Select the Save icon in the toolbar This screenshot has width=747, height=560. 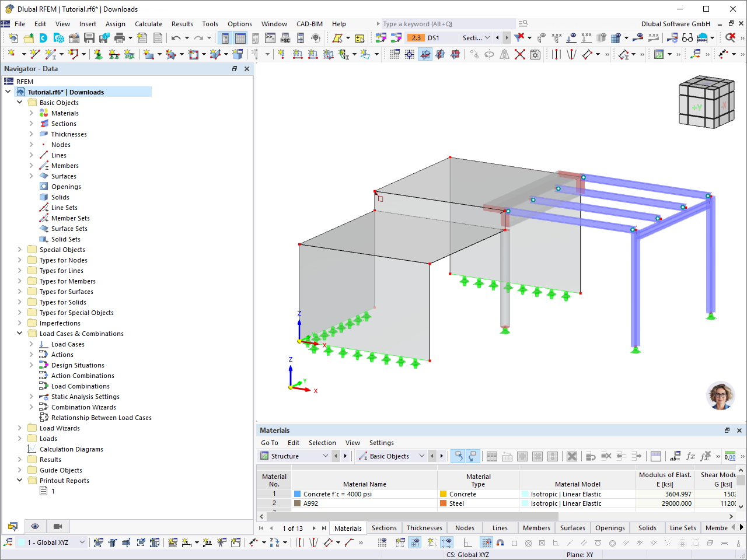[x=88, y=37]
